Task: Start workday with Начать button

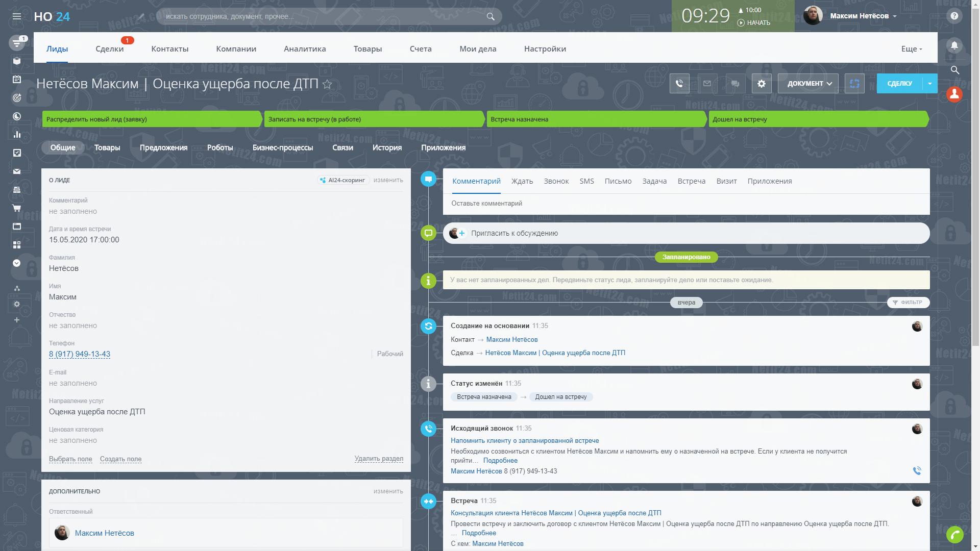Action: pyautogui.click(x=754, y=23)
